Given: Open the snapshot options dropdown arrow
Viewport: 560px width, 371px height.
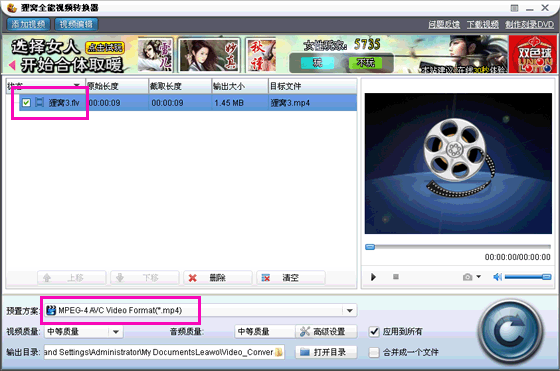Looking at the screenshot, I should point(479,276).
